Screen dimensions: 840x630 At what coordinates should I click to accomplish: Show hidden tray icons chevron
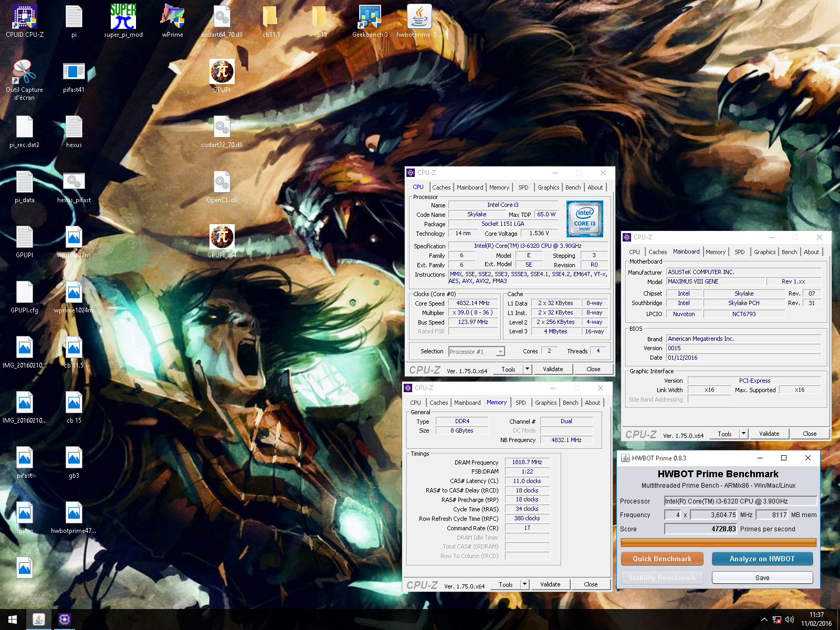pos(764,619)
